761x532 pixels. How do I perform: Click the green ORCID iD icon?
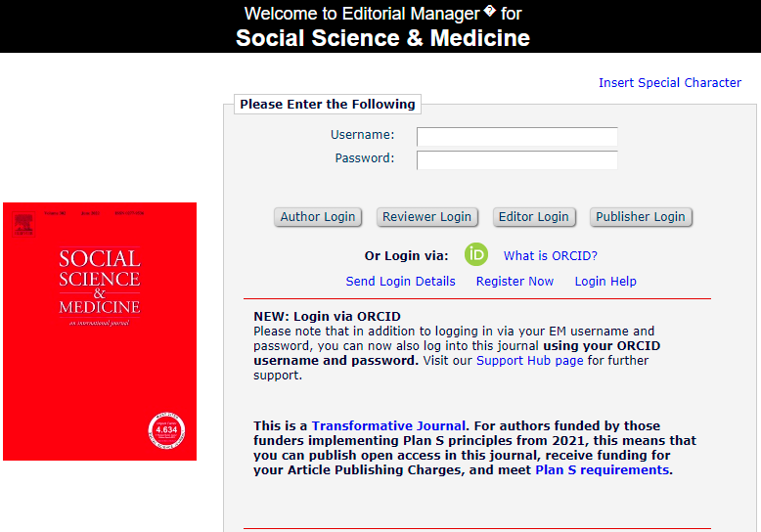click(x=476, y=254)
